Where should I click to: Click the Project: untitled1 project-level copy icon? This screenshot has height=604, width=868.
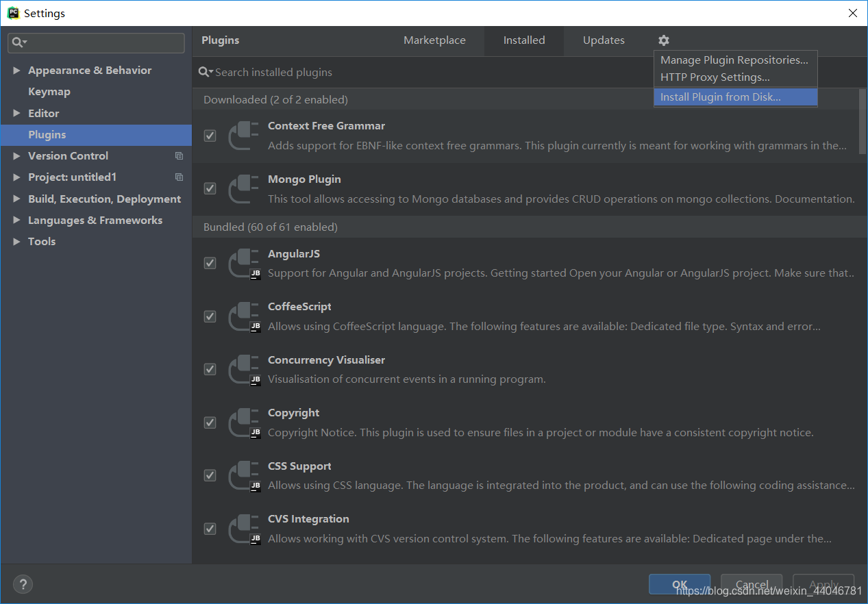point(179,177)
